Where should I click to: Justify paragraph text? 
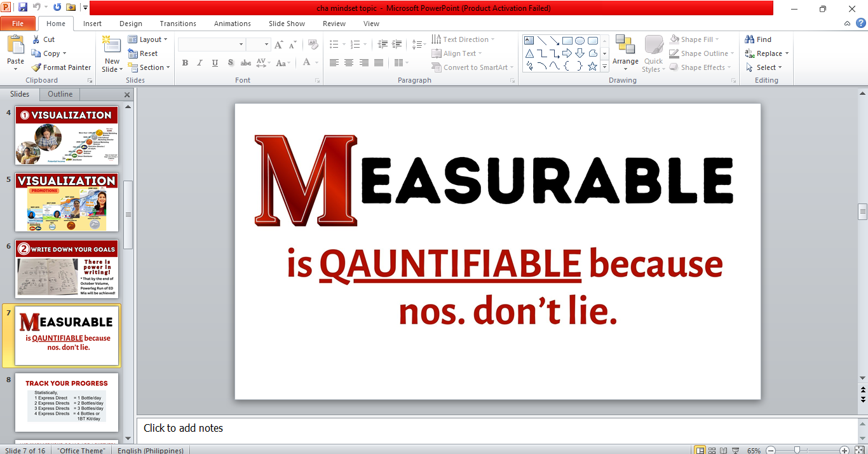[379, 62]
